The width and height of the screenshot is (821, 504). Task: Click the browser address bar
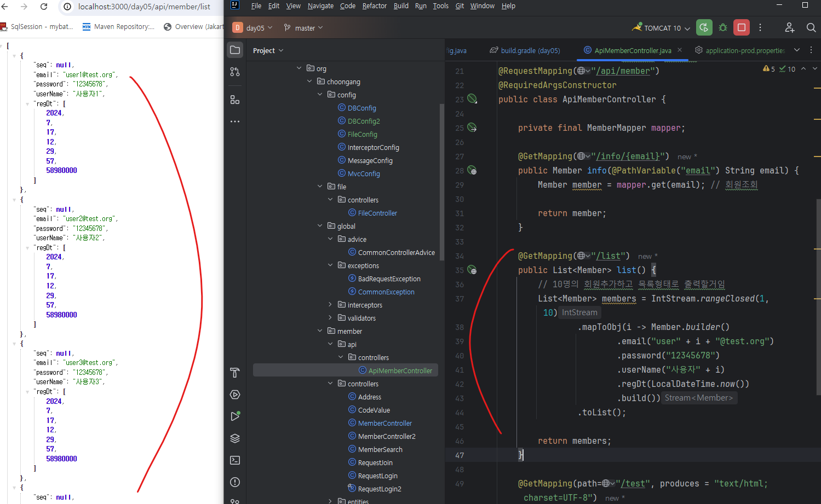point(143,7)
